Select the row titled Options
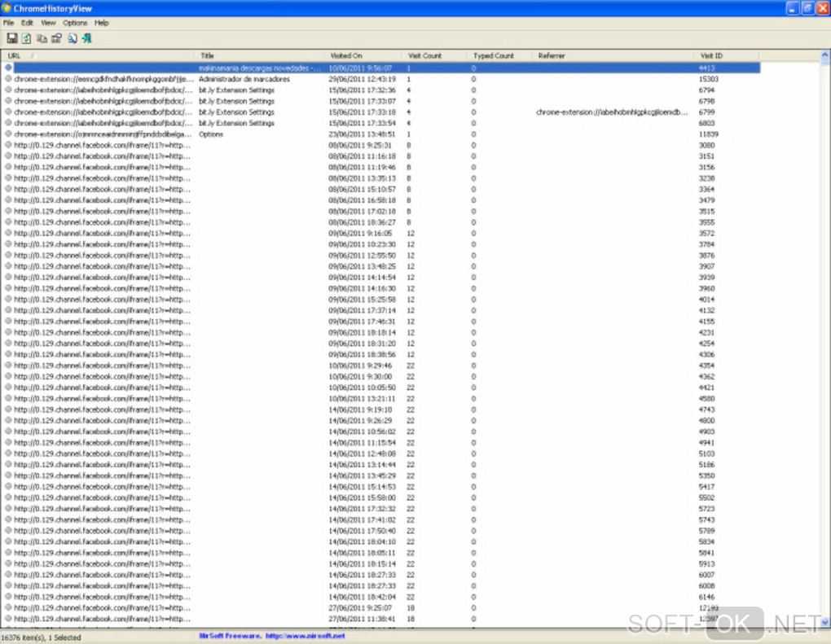Viewport: 831px width, 644px height. [381, 134]
